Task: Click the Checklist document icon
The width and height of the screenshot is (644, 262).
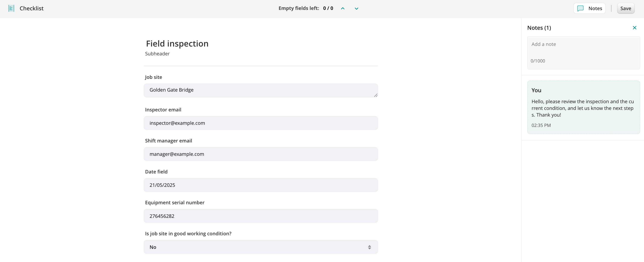Action: (x=11, y=8)
